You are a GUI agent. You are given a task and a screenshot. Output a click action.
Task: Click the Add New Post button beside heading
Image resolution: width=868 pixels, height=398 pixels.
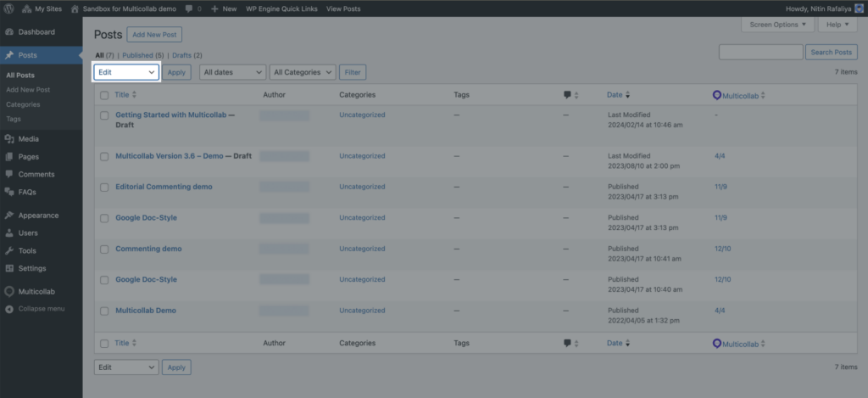154,34
